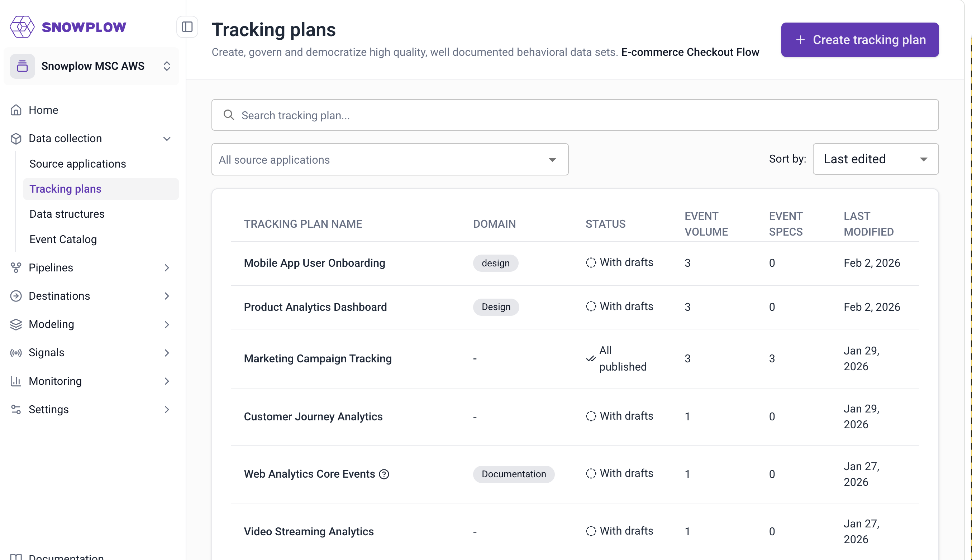Click Create tracking plan
Screen dimensions: 972x560
[x=859, y=40]
